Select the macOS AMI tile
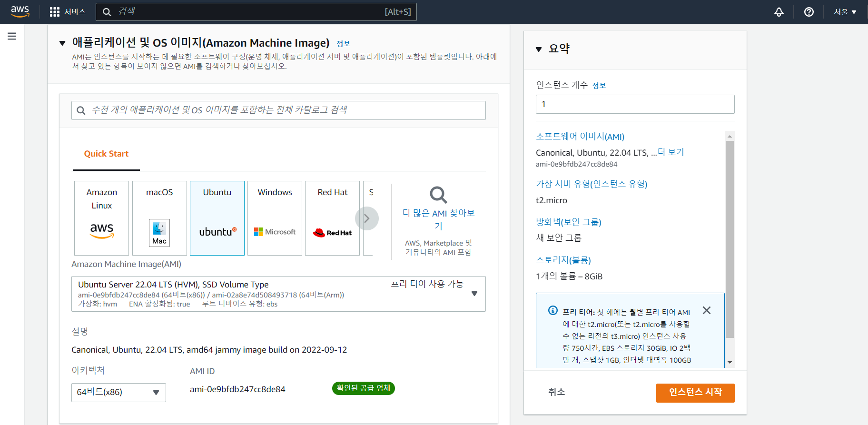The width and height of the screenshot is (868, 425). coord(159,218)
